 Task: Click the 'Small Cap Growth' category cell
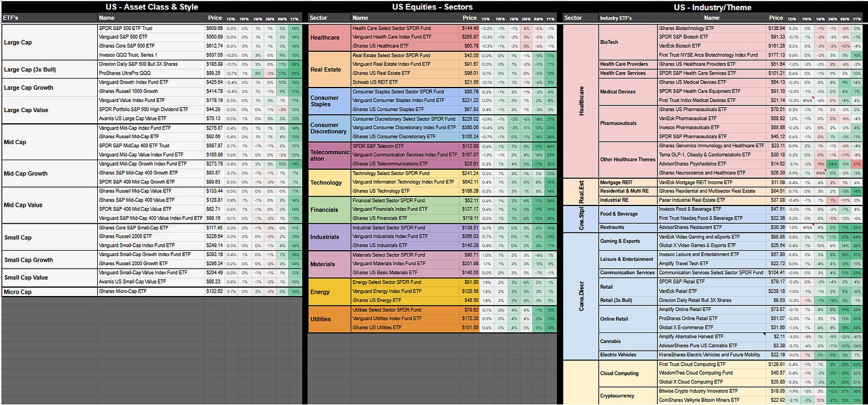point(49,259)
